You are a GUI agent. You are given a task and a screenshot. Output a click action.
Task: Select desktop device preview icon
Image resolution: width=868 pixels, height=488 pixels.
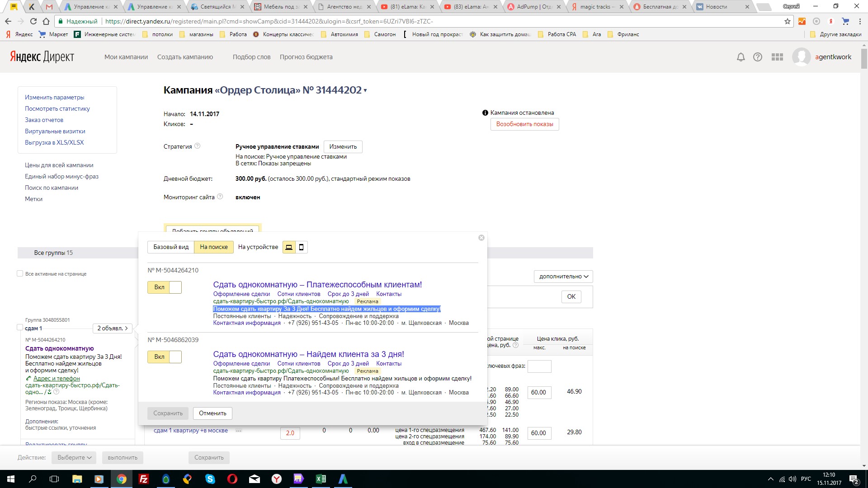tap(289, 247)
